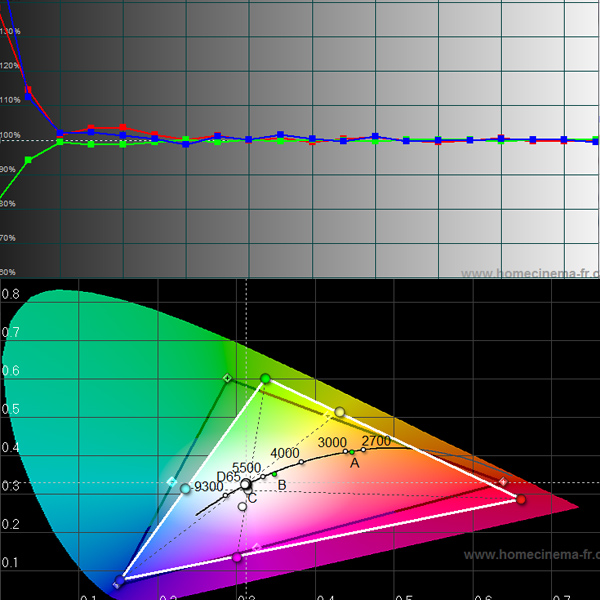Select the white circle below label C

coord(242,507)
